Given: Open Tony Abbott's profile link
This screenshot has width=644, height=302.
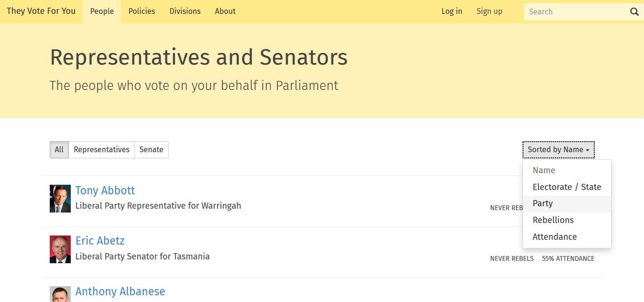Looking at the screenshot, I should (x=105, y=190).
